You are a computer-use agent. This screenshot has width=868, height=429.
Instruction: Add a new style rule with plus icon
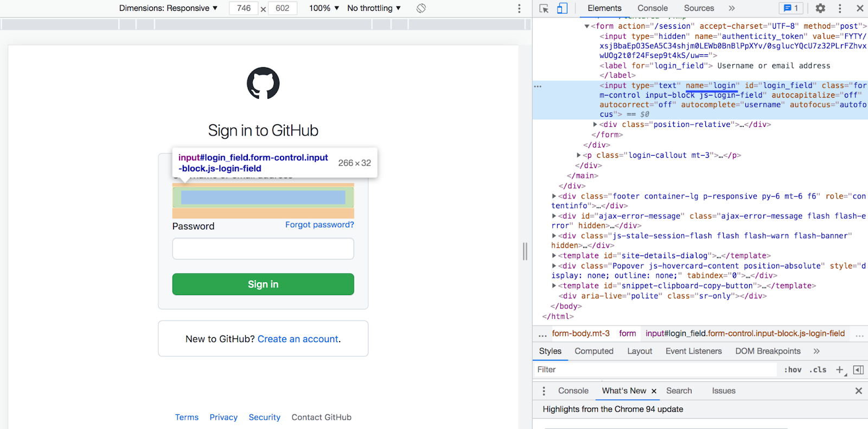tap(840, 369)
